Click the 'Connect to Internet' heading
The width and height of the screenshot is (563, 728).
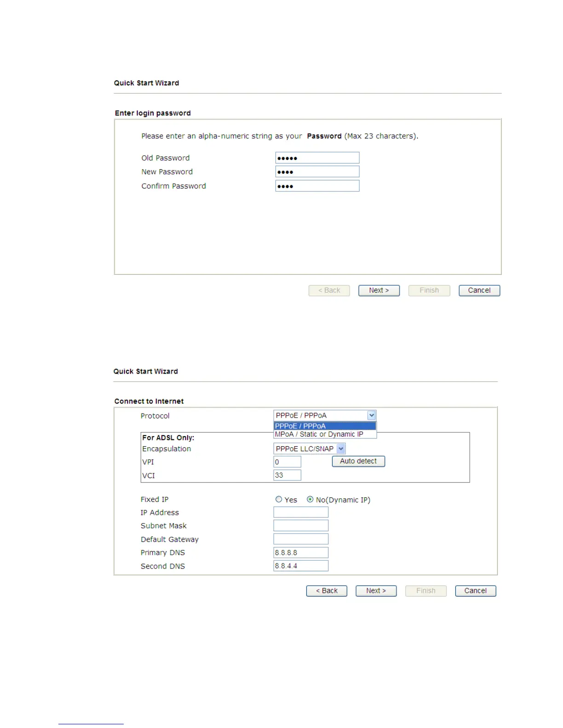(149, 401)
